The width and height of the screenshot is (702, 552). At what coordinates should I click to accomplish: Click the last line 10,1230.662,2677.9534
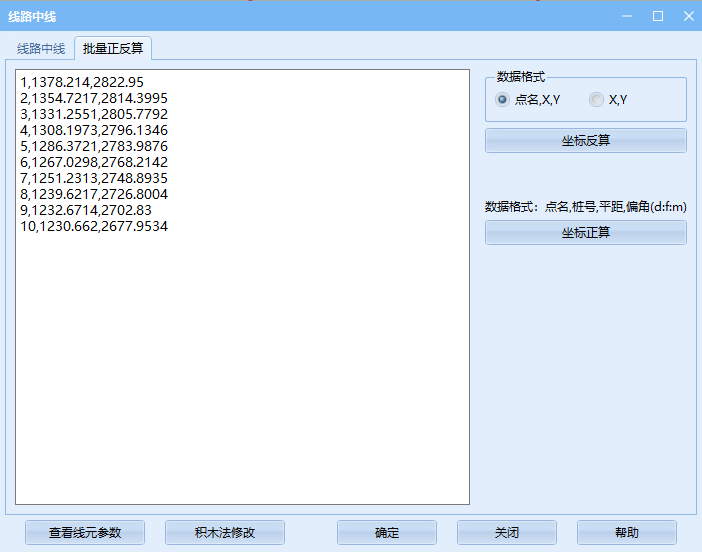point(93,227)
